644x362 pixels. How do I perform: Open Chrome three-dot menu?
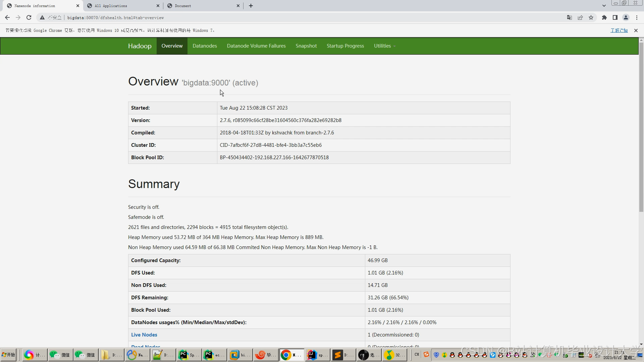(x=637, y=17)
